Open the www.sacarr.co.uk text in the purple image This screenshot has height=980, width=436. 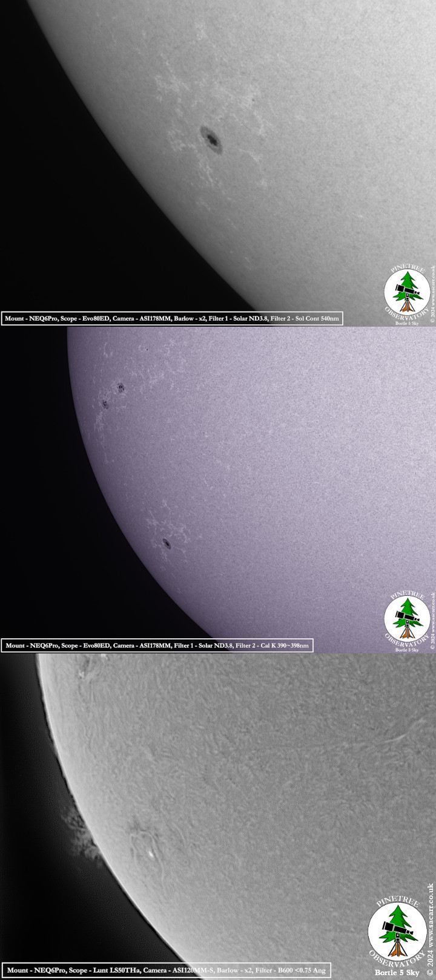432,621
